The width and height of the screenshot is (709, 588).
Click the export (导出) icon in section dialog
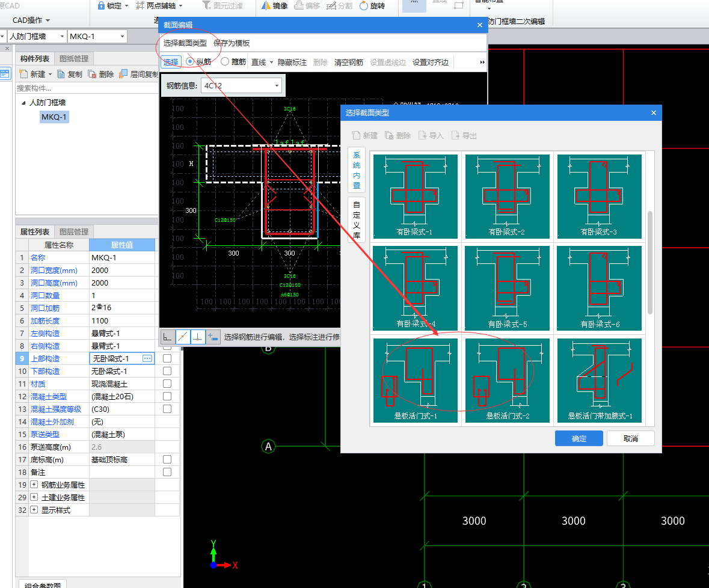click(x=455, y=135)
